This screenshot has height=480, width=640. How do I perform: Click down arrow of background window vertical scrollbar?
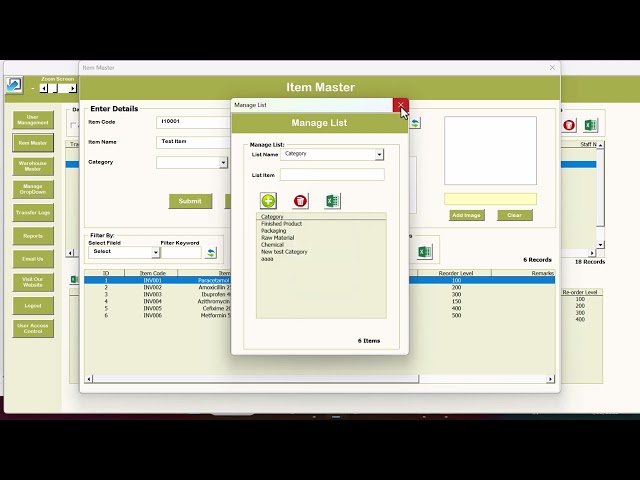tap(600, 245)
